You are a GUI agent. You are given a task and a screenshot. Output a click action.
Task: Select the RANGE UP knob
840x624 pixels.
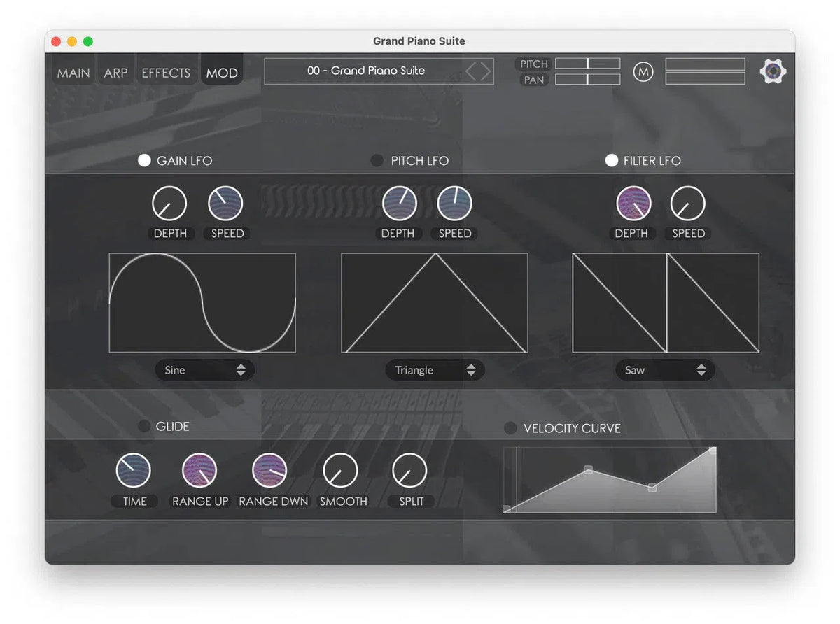coord(200,470)
